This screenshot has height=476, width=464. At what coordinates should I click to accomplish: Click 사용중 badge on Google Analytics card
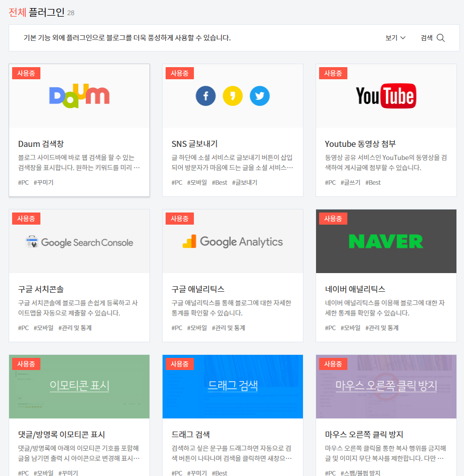179,219
